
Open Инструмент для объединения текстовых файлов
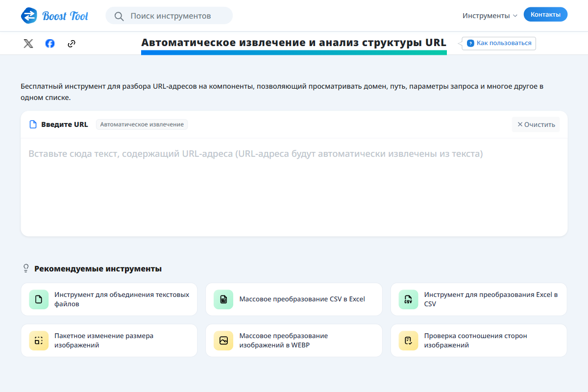(x=109, y=299)
